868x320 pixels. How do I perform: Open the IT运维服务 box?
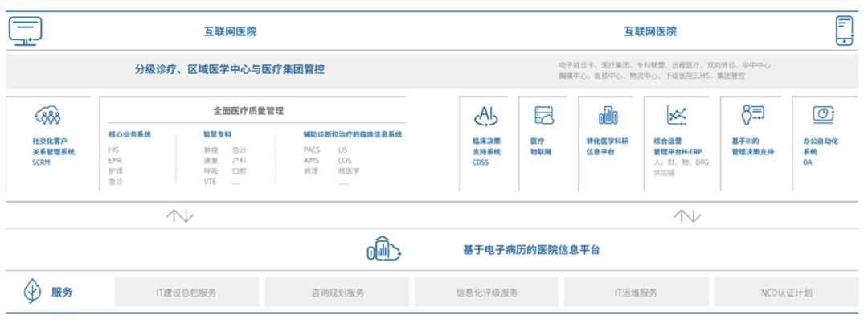pos(637,292)
